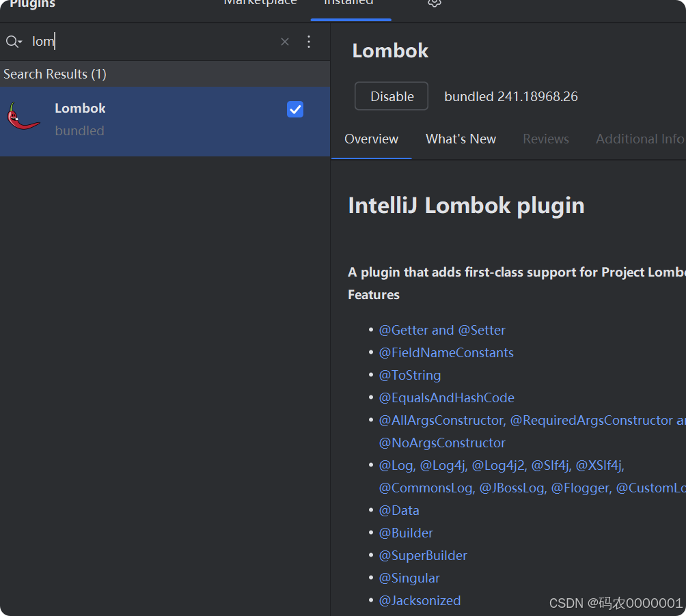
Task: Open the @Data link
Action: pyautogui.click(x=398, y=511)
